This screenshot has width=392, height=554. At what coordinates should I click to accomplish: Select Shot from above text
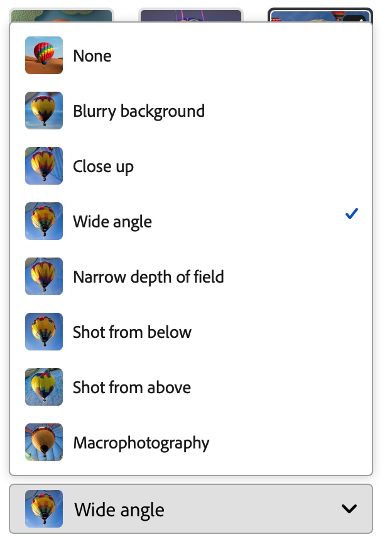(x=132, y=388)
